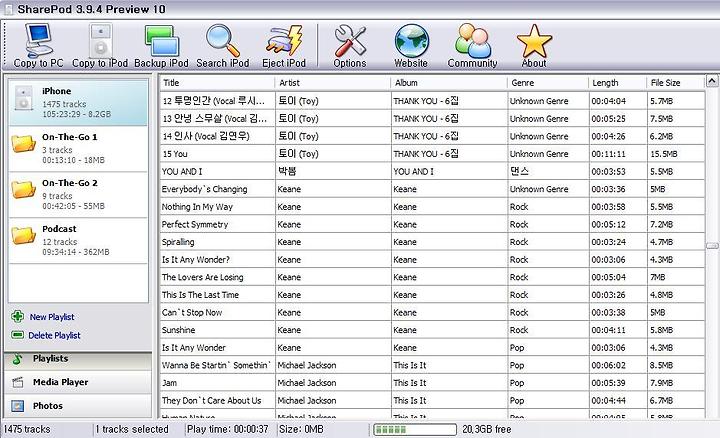Select the track 'Is It Any Wonder?'
This screenshot has height=438, width=720.
pos(433,259)
